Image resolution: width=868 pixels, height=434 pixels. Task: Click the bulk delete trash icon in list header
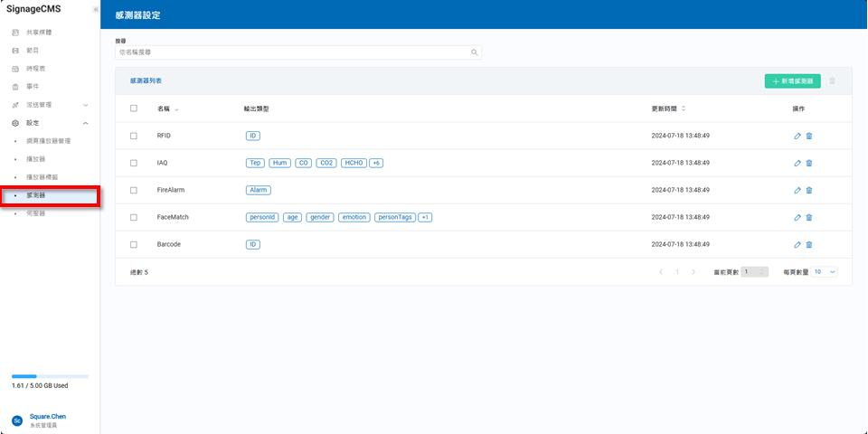coord(833,81)
